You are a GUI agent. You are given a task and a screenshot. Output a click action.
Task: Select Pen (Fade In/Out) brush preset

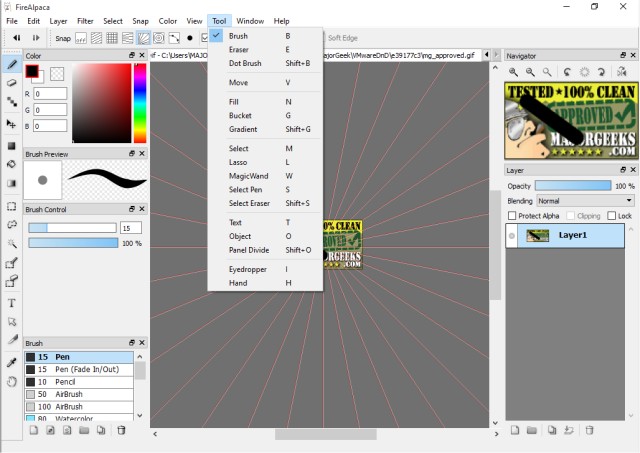tap(79, 369)
